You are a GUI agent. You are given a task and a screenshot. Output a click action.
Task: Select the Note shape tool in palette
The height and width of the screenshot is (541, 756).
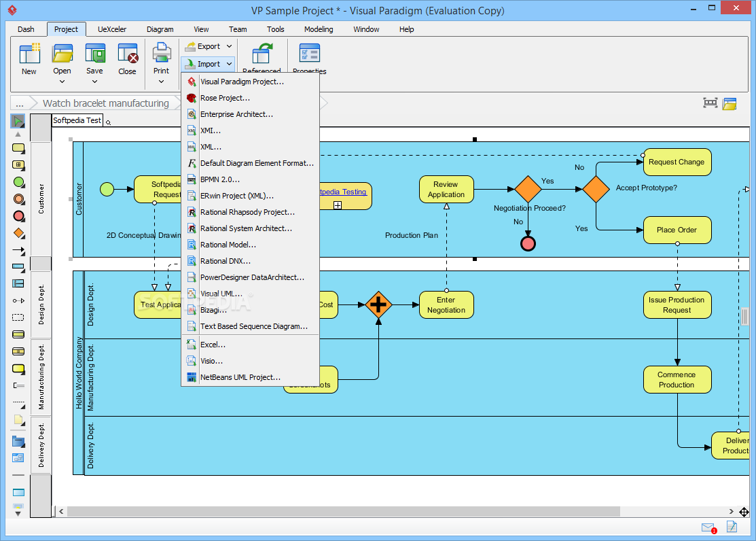[x=18, y=420]
